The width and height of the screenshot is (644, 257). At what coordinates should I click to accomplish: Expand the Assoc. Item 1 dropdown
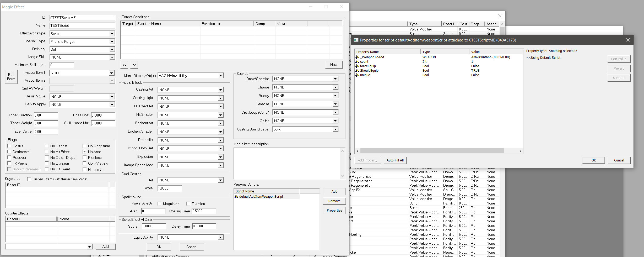tap(111, 73)
